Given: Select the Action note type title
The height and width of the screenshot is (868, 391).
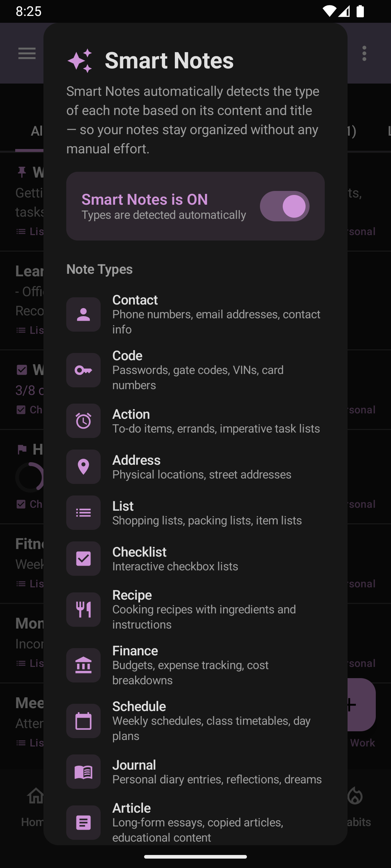Looking at the screenshot, I should (x=131, y=414).
